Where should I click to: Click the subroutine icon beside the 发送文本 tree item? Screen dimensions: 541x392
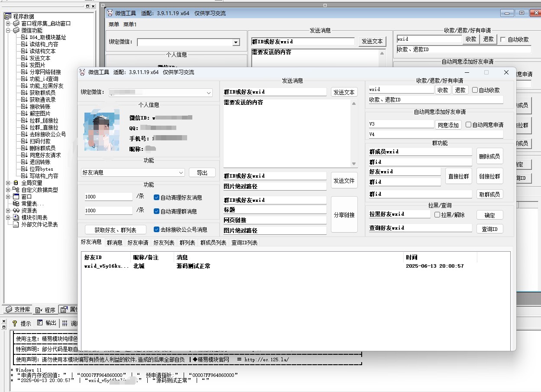[24, 58]
